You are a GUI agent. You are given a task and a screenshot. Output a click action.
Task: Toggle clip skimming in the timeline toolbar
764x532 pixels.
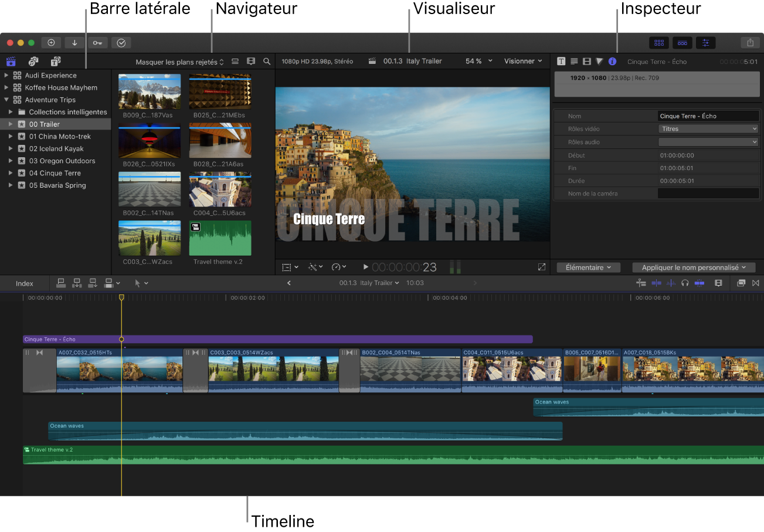click(x=657, y=283)
